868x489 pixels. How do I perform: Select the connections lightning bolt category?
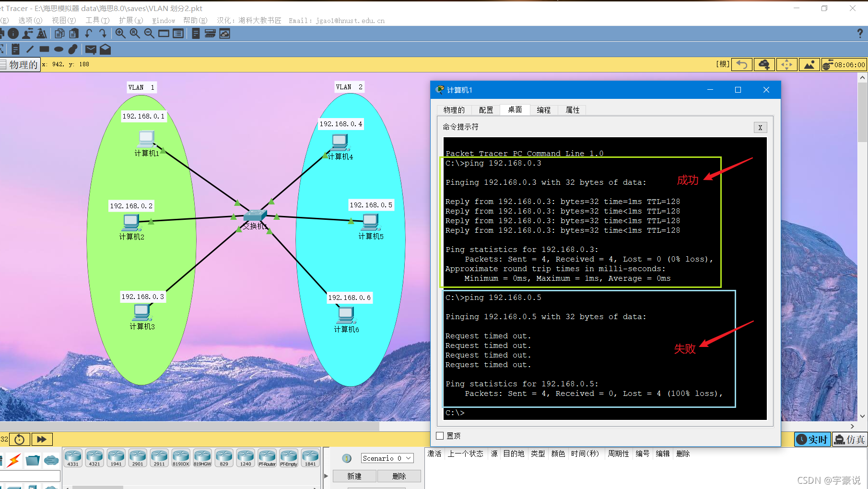[x=14, y=460]
